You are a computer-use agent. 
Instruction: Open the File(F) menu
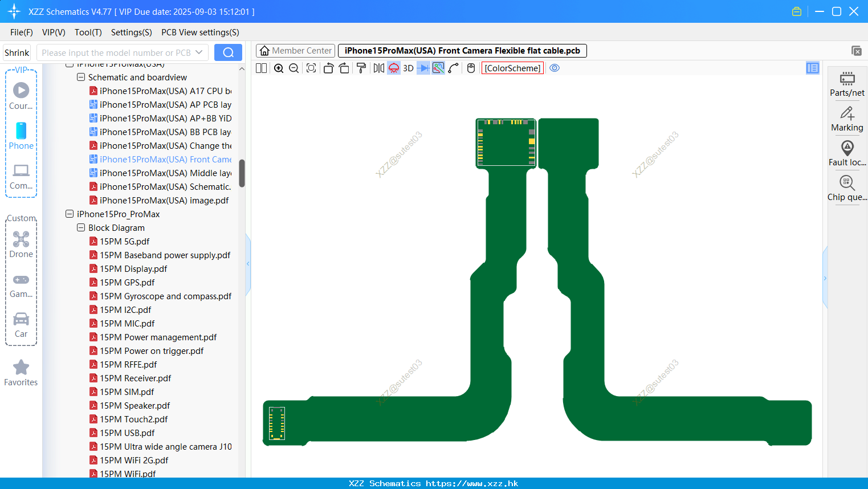pos(22,32)
